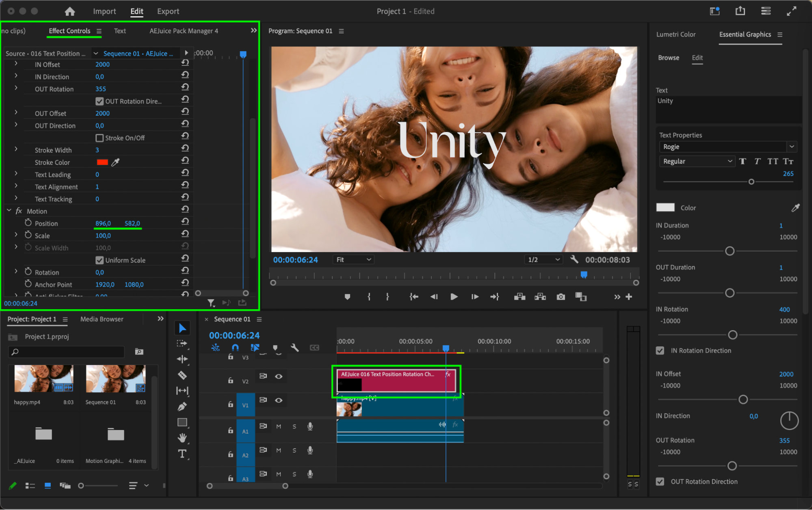The width and height of the screenshot is (812, 510).
Task: Select the Razor tool in the toolbar
Action: 182,375
